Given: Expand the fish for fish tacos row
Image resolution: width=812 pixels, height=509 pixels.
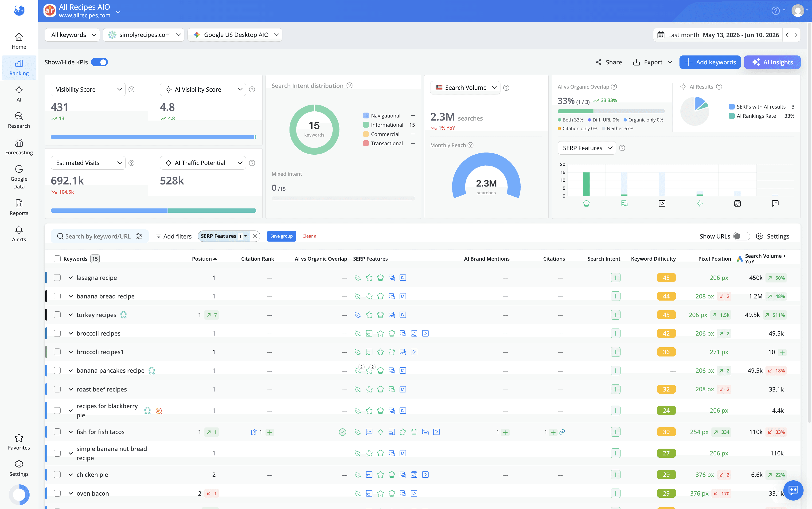Looking at the screenshot, I should tap(71, 432).
